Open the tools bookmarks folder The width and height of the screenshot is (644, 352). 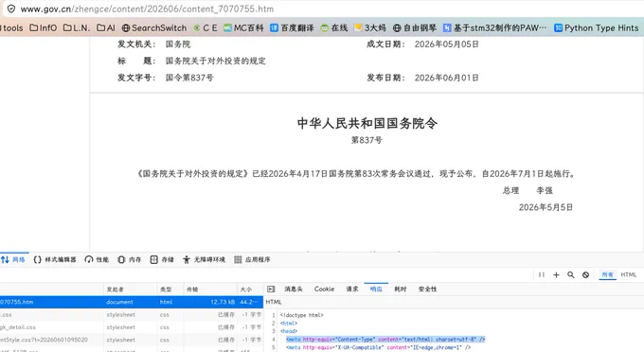(11, 27)
